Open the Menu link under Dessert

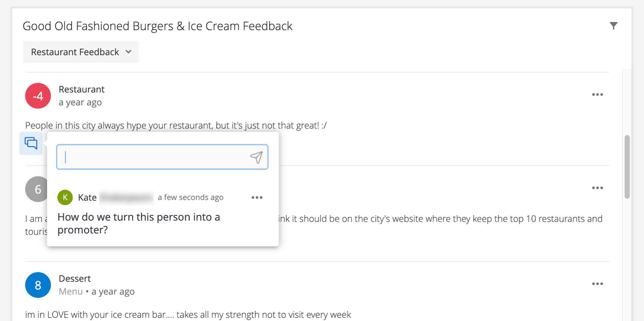tap(70, 291)
